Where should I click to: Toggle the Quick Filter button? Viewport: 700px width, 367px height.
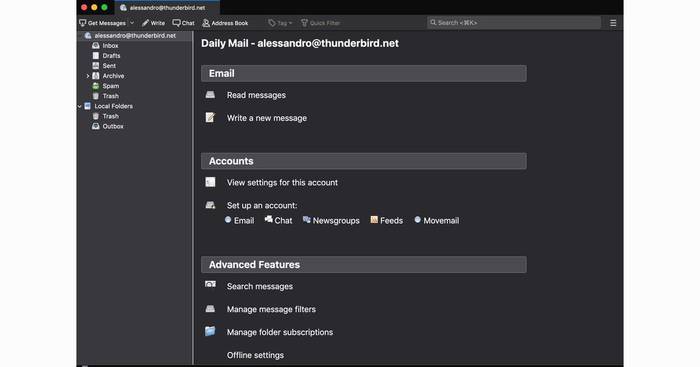click(321, 23)
